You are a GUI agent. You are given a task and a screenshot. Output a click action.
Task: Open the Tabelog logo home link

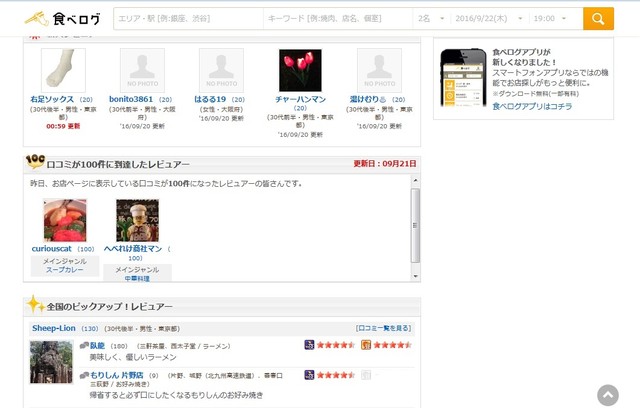point(60,18)
